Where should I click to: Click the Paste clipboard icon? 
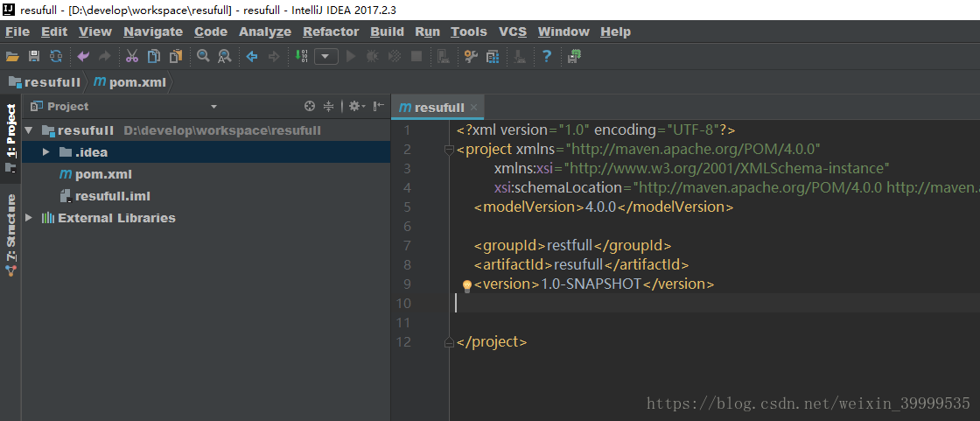pyautogui.click(x=176, y=57)
